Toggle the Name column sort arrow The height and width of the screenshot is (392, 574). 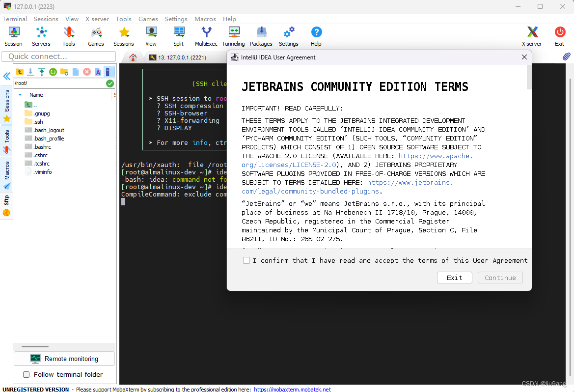[x=20, y=95]
